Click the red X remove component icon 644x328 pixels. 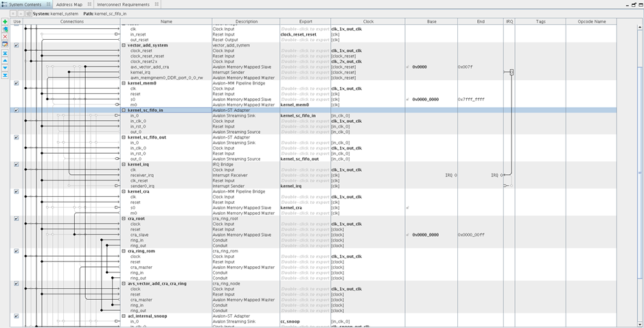tap(5, 37)
